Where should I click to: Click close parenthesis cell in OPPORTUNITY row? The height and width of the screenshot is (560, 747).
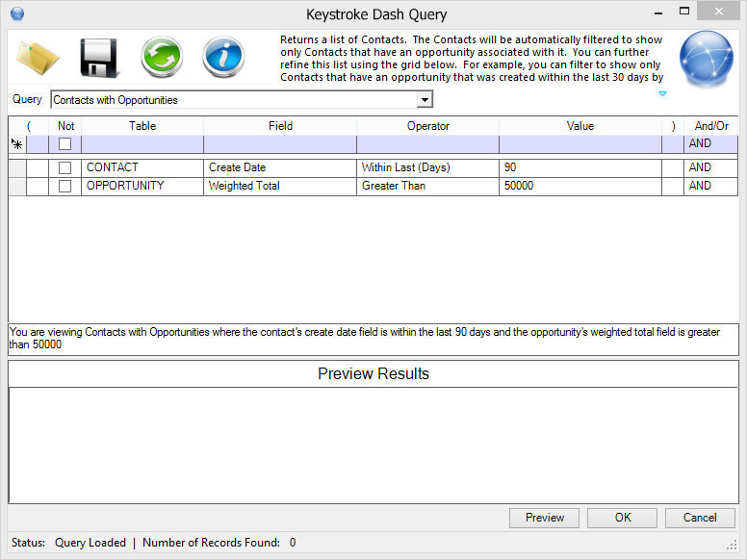point(673,186)
